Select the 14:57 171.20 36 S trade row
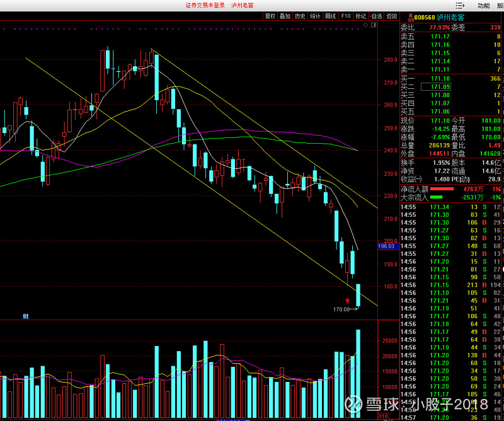 (450, 417)
